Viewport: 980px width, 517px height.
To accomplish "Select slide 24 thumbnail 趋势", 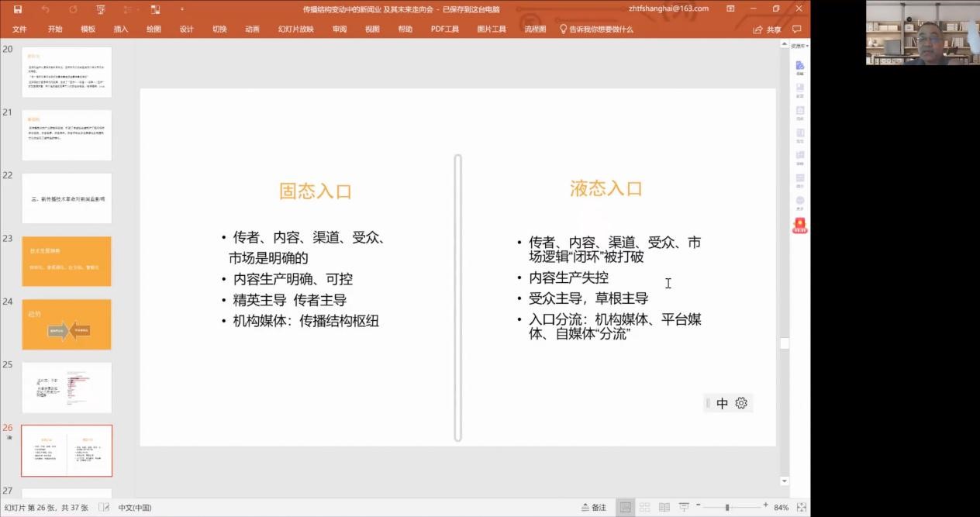I will click(x=67, y=324).
